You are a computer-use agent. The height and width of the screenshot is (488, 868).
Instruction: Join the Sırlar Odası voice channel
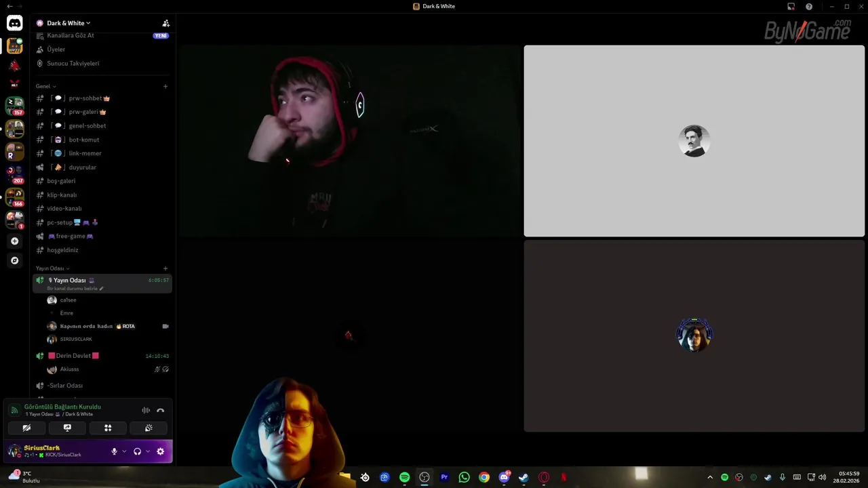coord(102,386)
